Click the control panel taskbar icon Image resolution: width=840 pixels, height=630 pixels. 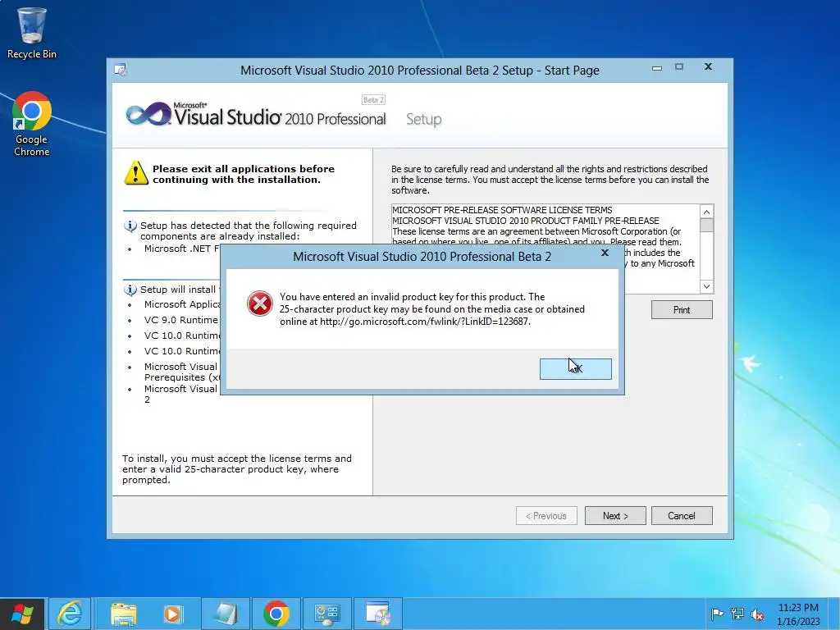pyautogui.click(x=326, y=614)
